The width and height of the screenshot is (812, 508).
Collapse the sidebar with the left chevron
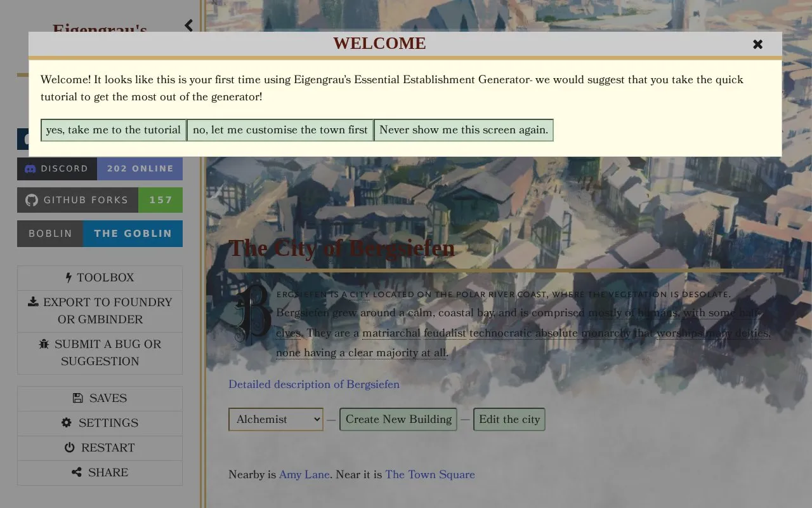(188, 25)
